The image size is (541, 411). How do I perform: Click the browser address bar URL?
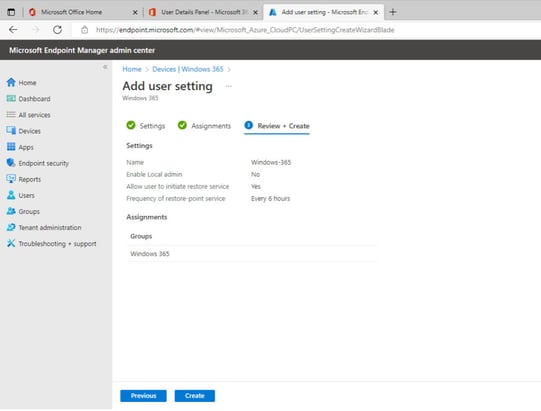(x=245, y=30)
